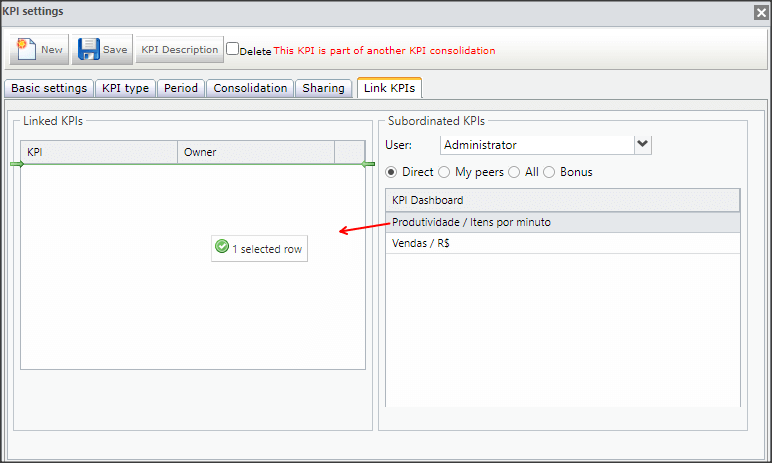Choose the All radio option
772x463 pixels.
point(514,172)
